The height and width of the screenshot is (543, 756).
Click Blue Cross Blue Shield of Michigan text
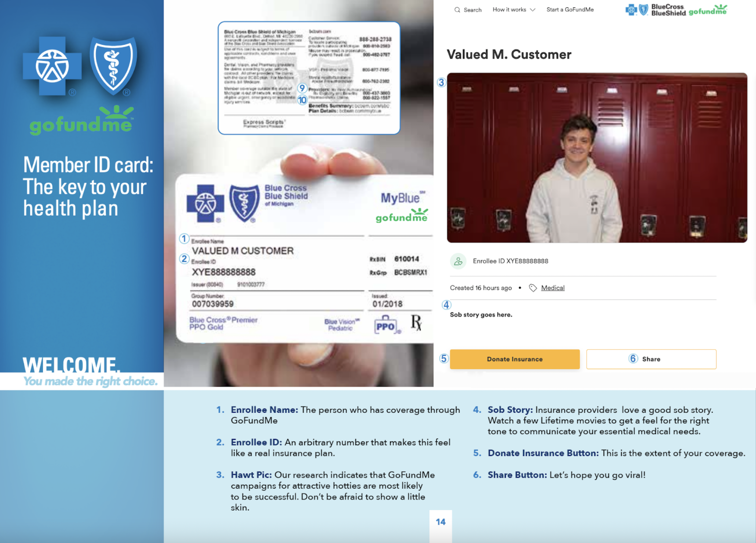286,195
